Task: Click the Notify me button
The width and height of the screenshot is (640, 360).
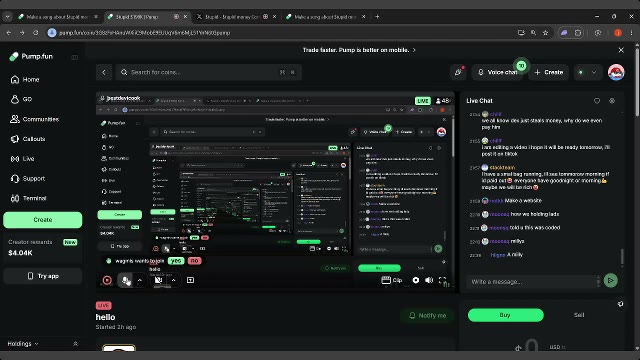Action: point(427,316)
